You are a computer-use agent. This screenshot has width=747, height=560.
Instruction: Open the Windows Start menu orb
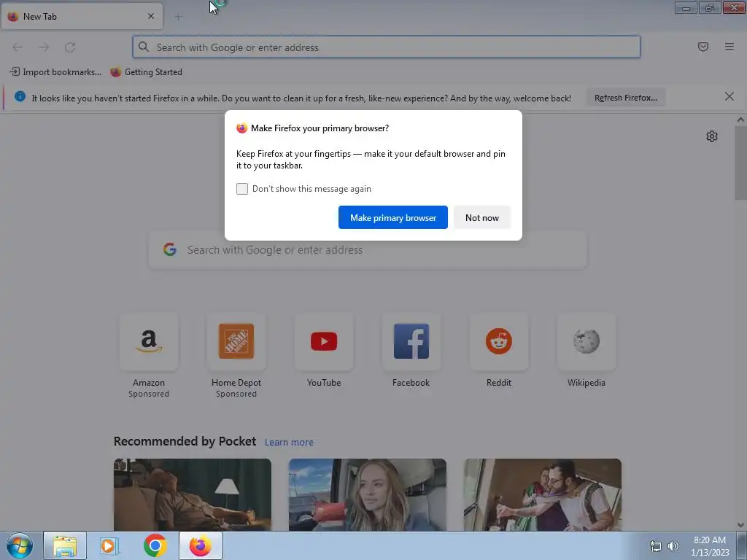[x=20, y=545]
